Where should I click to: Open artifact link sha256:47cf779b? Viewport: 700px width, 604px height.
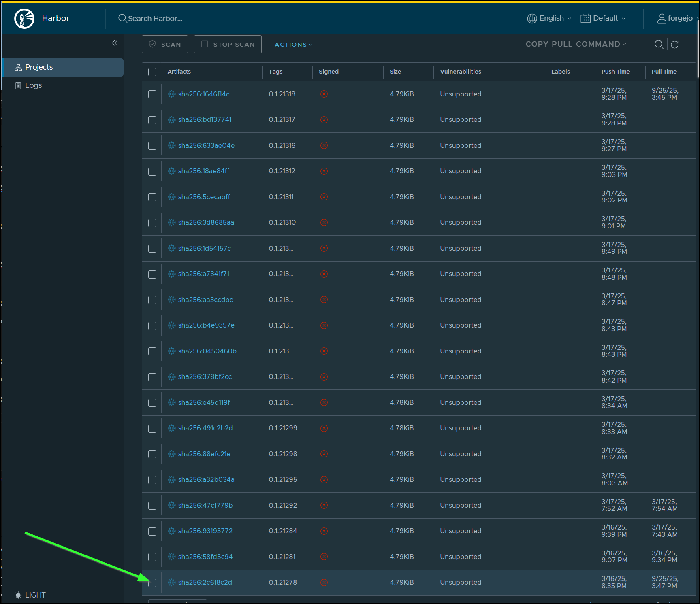205,505
